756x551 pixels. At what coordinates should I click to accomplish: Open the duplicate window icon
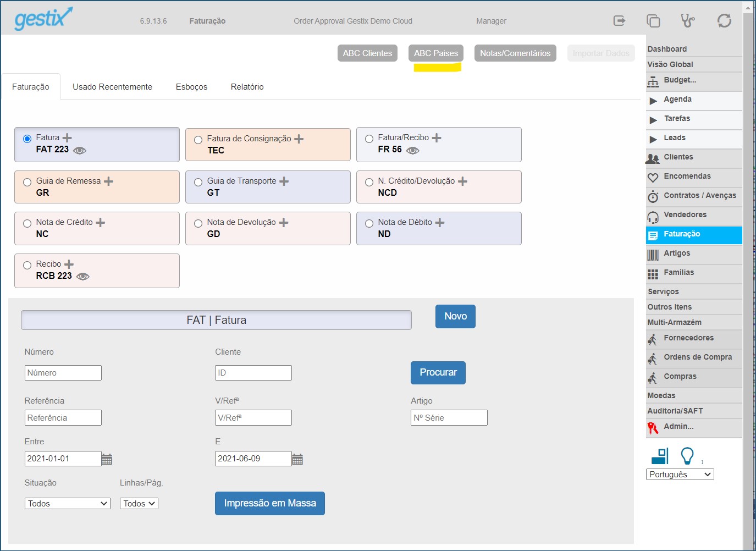(x=653, y=21)
